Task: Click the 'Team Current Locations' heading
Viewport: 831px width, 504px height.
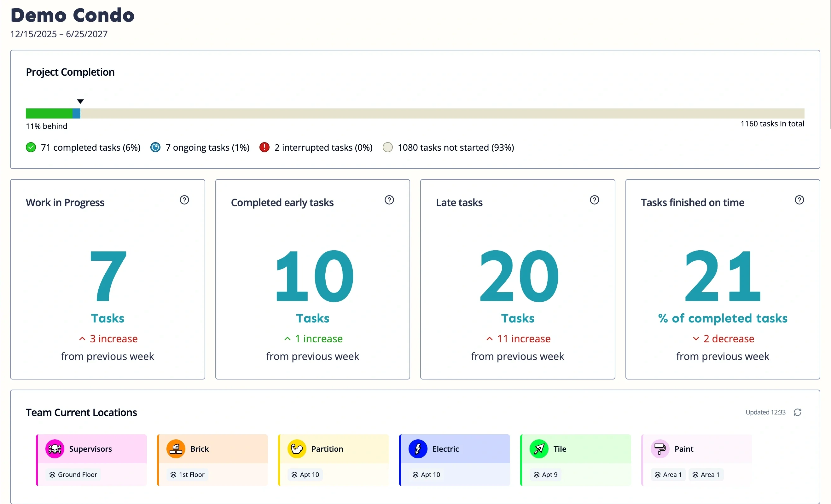Action: (81, 412)
